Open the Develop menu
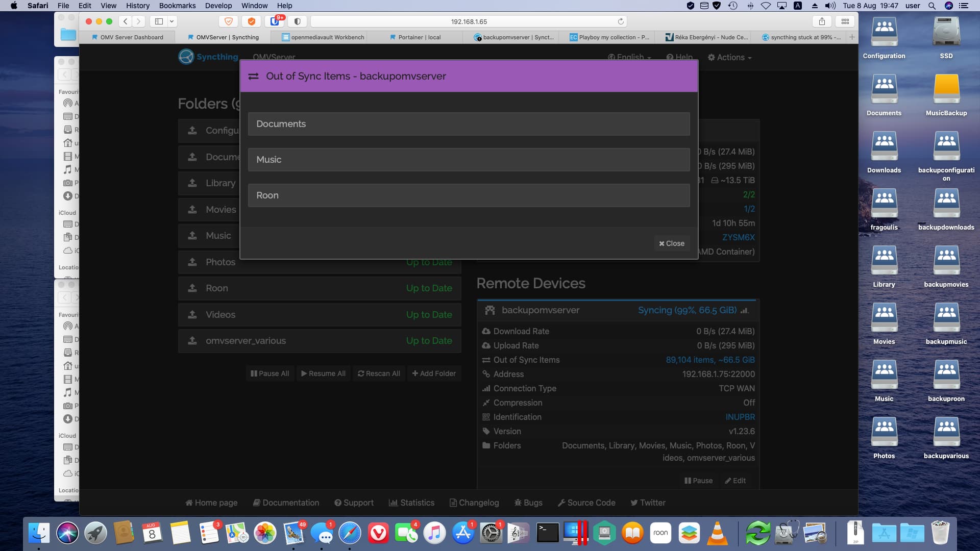Image resolution: width=980 pixels, height=551 pixels. (x=218, y=6)
